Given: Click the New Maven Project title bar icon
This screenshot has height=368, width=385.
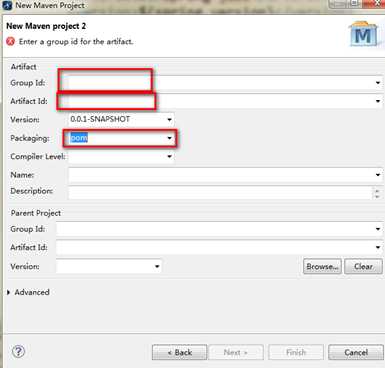Looking at the screenshot, I should (x=7, y=5).
